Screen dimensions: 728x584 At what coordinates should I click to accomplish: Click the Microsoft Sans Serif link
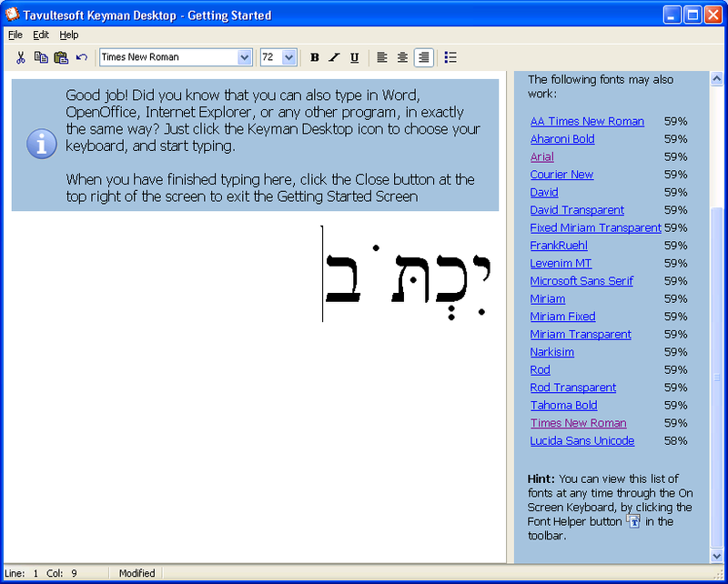[x=581, y=281]
